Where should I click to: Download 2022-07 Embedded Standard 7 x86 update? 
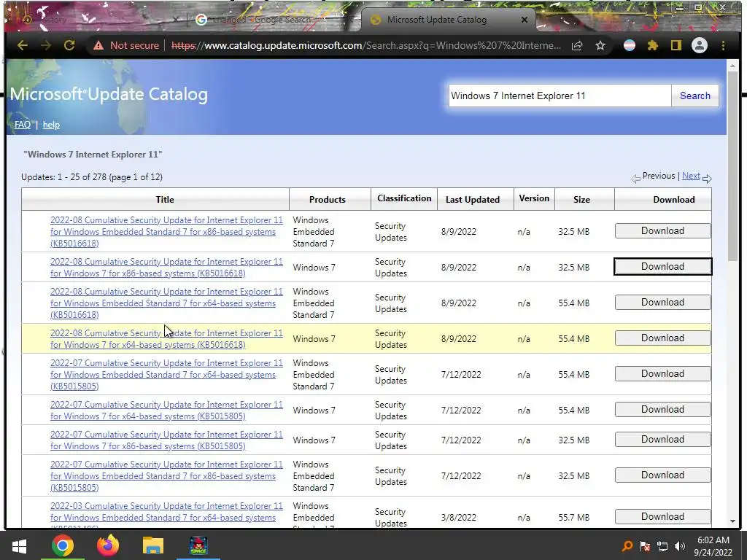point(662,475)
